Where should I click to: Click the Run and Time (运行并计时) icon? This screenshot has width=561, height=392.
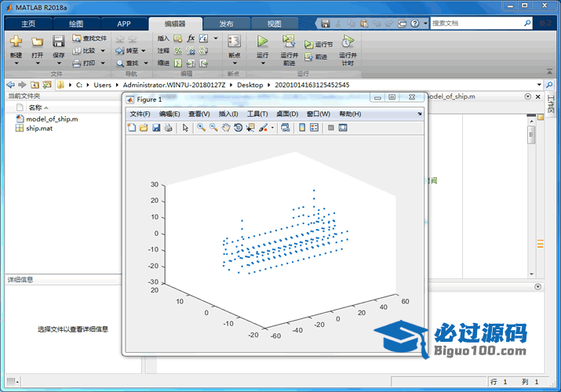click(348, 42)
